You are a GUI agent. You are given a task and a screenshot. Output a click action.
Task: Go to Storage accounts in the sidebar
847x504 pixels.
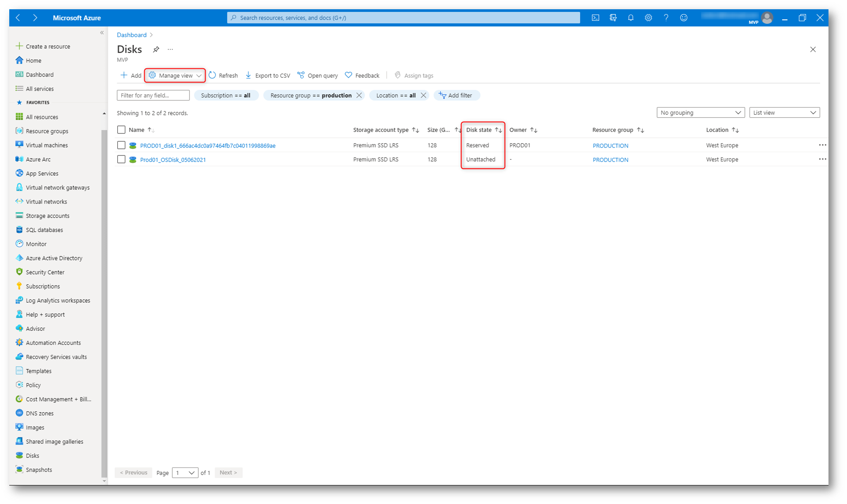pyautogui.click(x=47, y=216)
